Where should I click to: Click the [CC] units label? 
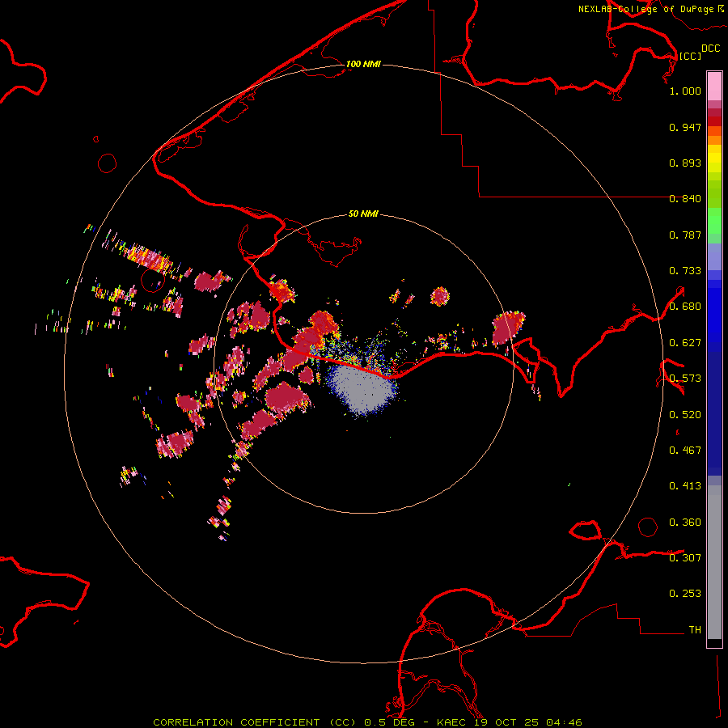click(690, 56)
